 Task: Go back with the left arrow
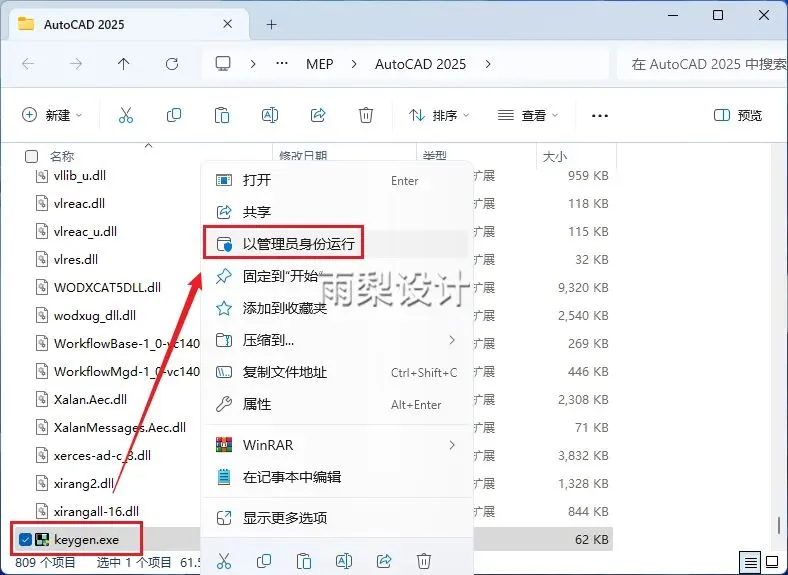[x=28, y=64]
